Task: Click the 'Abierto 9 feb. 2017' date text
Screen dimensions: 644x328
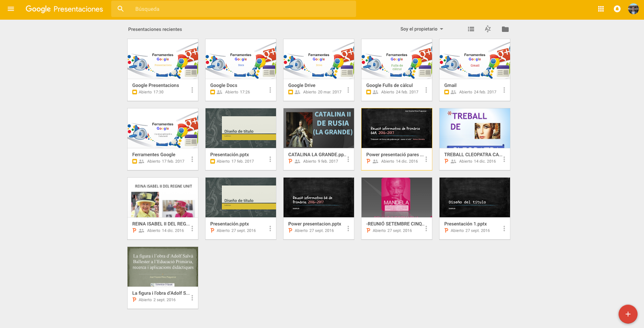Action: coord(320,162)
